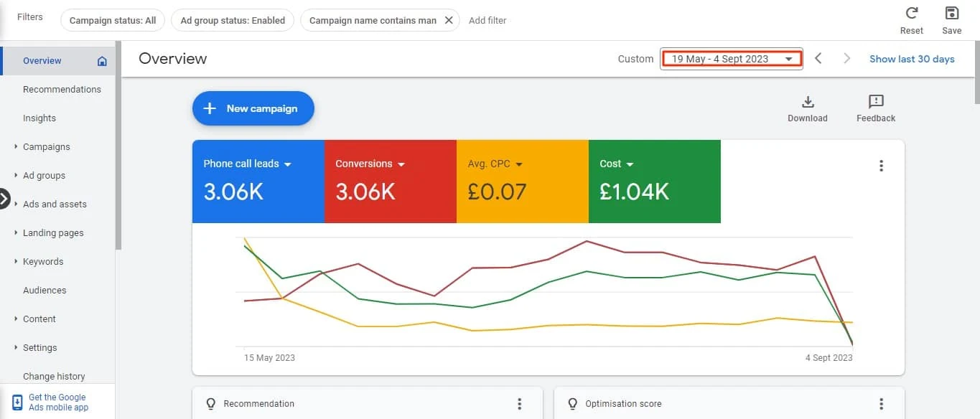
Task: Expand the Campaigns sidebar section
Action: point(16,146)
